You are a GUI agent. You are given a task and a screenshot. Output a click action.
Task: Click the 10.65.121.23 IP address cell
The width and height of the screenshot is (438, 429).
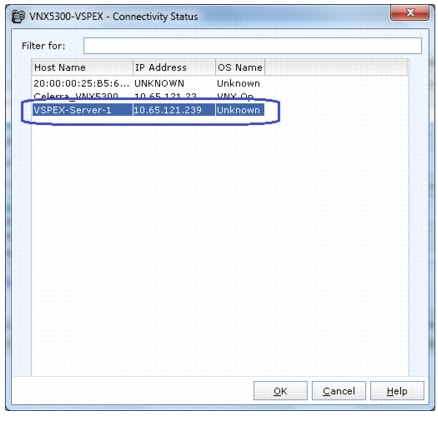point(165,96)
